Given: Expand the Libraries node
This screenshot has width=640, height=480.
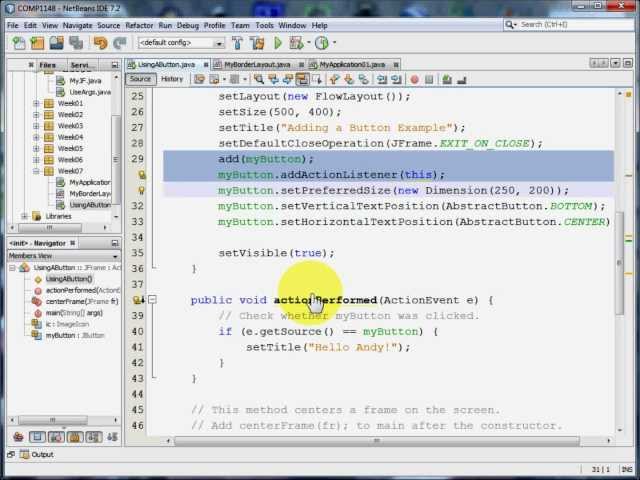Looking at the screenshot, I should 24,216.
